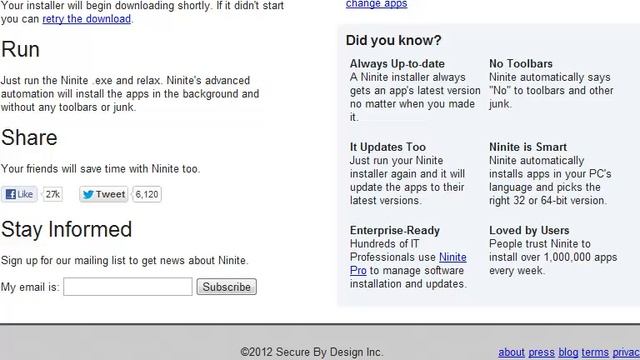Focus the "My email is" input field

point(128,287)
